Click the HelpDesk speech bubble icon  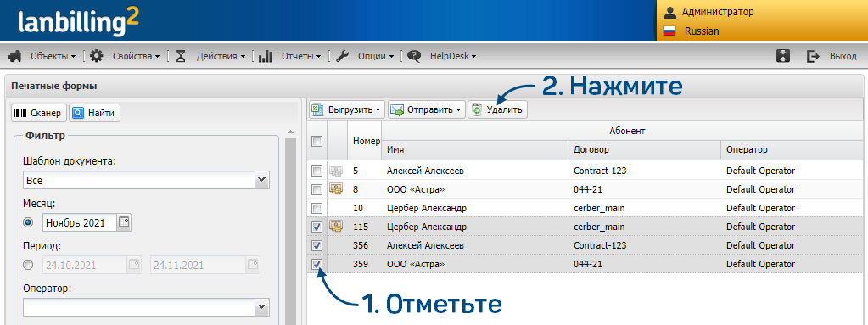414,56
